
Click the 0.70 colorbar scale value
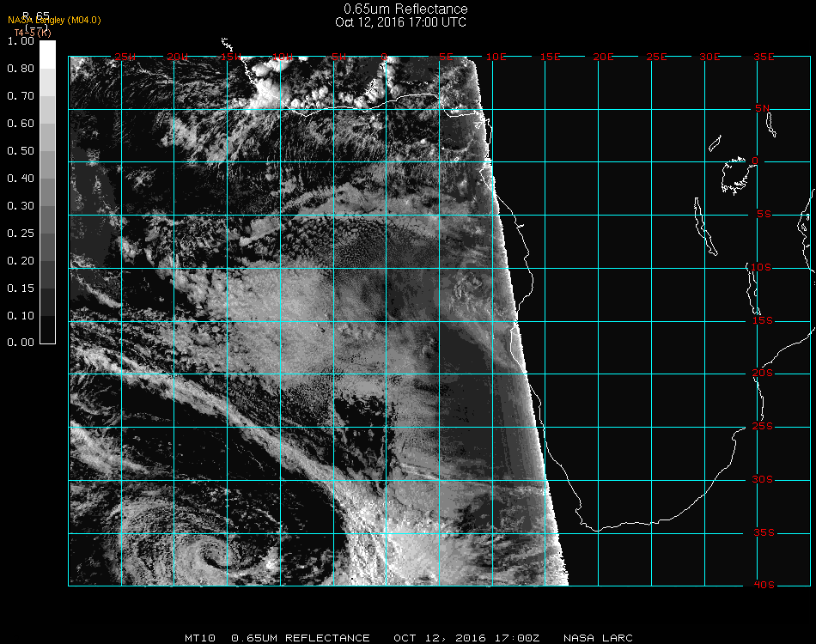click(x=21, y=96)
